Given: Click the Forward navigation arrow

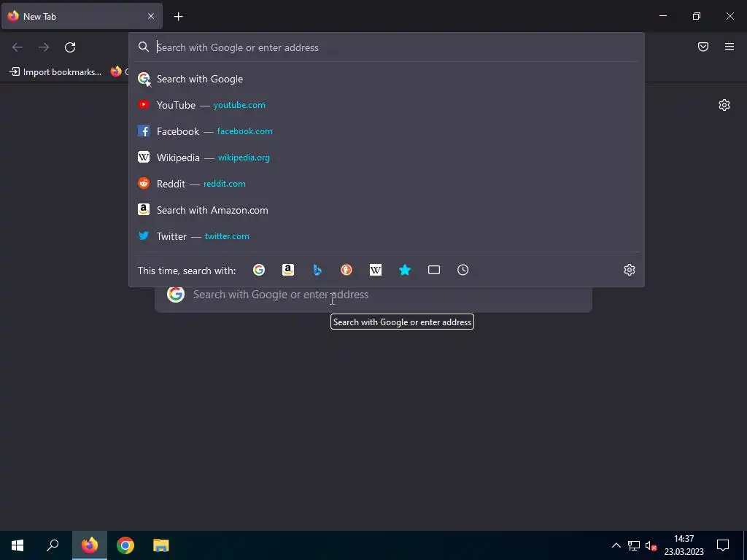Looking at the screenshot, I should (x=44, y=47).
